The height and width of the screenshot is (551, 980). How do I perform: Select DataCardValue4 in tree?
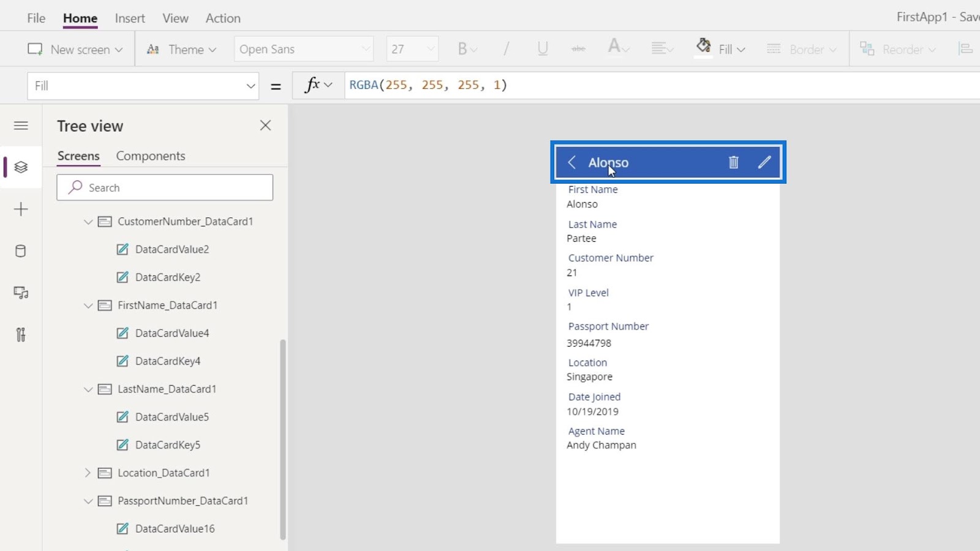click(x=172, y=333)
